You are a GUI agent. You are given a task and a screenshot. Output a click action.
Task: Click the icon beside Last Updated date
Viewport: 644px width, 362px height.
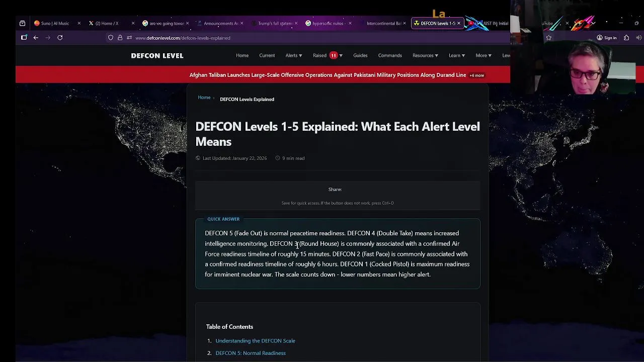click(198, 158)
